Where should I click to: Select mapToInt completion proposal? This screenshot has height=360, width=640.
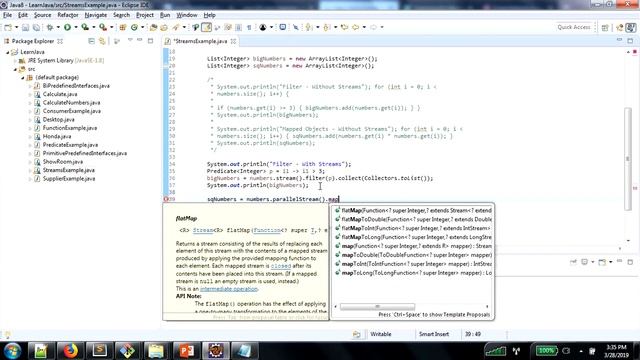(x=412, y=264)
